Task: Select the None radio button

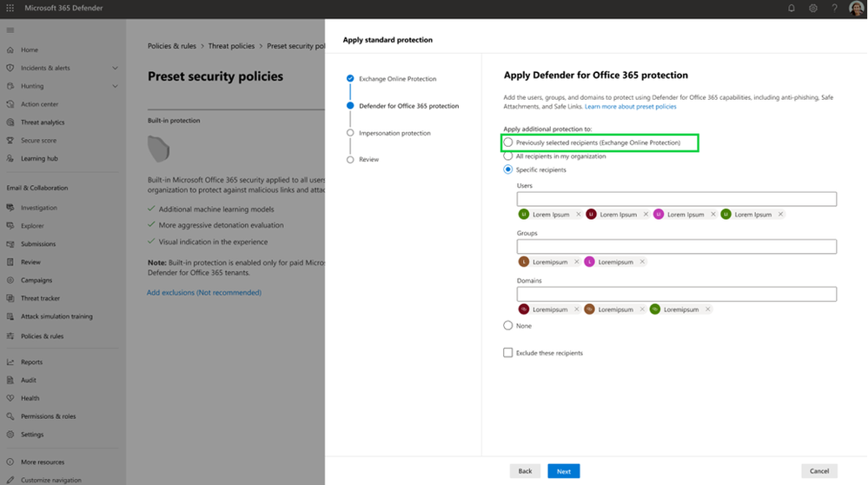Action: tap(507, 326)
